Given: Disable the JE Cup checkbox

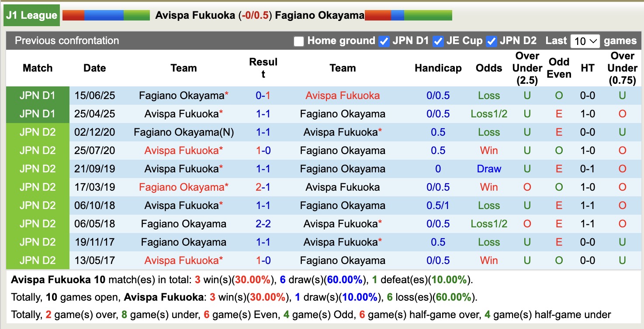Looking at the screenshot, I should (438, 41).
